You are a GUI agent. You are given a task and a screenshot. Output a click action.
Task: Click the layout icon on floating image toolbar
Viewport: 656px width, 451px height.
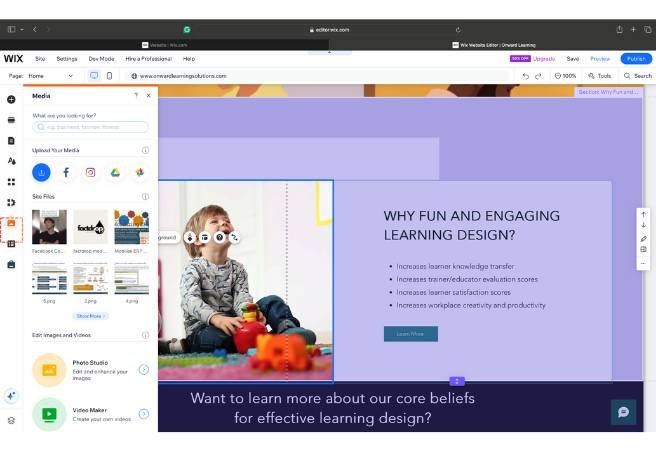(x=205, y=237)
